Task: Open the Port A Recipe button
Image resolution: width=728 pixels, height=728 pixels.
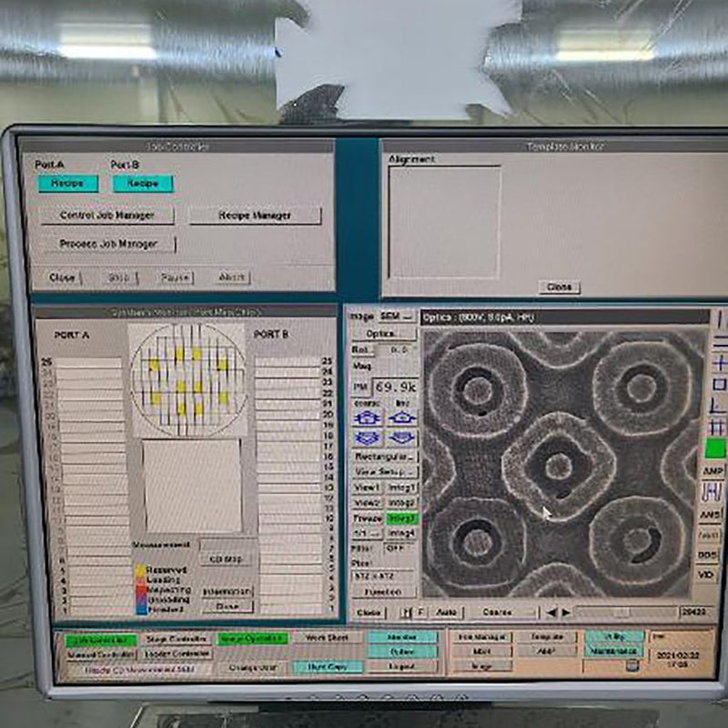Action: tap(67, 184)
